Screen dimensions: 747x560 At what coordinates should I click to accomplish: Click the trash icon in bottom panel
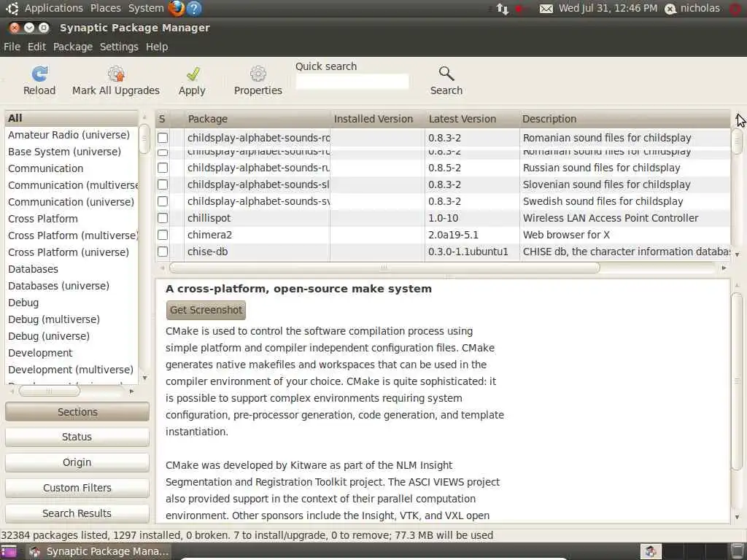tap(738, 551)
